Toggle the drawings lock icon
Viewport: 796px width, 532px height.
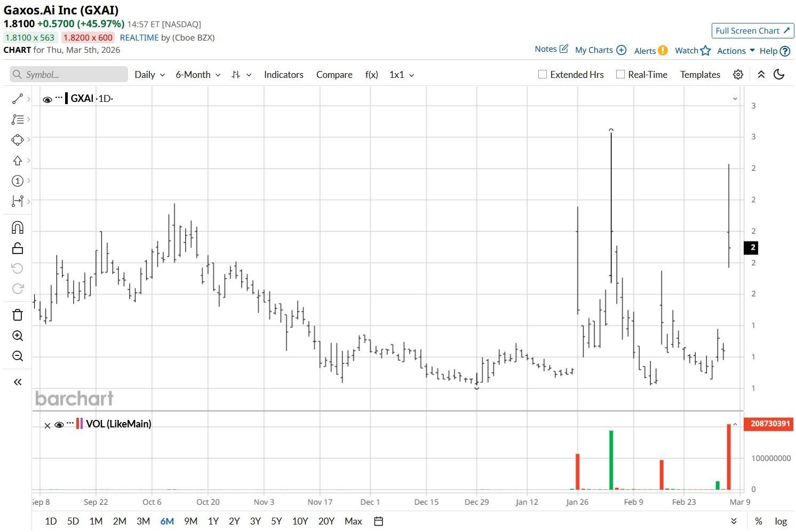[17, 248]
